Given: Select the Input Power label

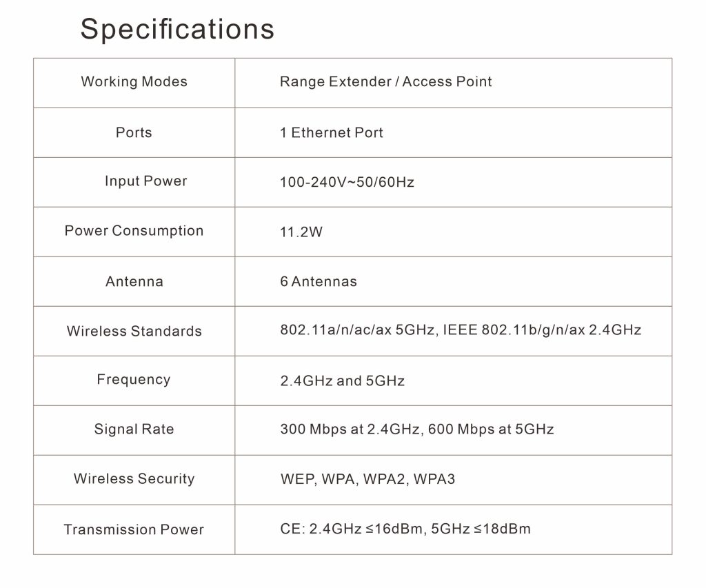Looking at the screenshot, I should pyautogui.click(x=146, y=181).
